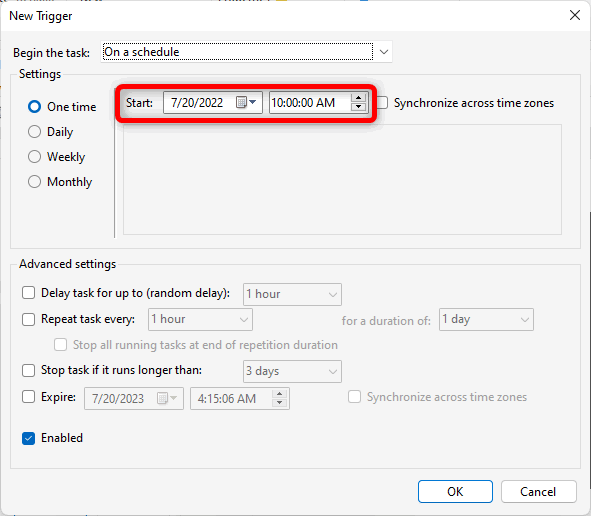Open the Start date calendar picker
The width and height of the screenshot is (591, 516).
pyautogui.click(x=246, y=102)
